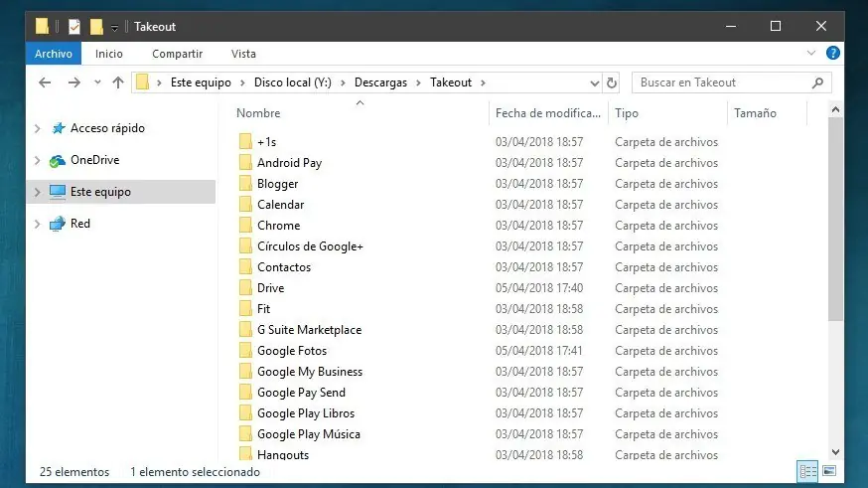Click Takeout breadcrumb segment
This screenshot has height=488, width=868.
pyautogui.click(x=451, y=82)
